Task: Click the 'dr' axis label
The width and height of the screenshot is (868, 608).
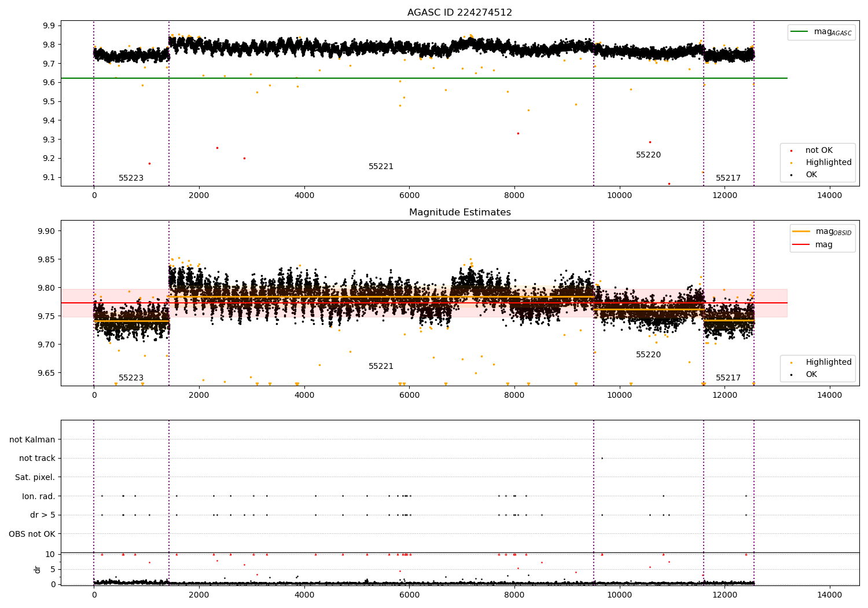Action: click(38, 569)
